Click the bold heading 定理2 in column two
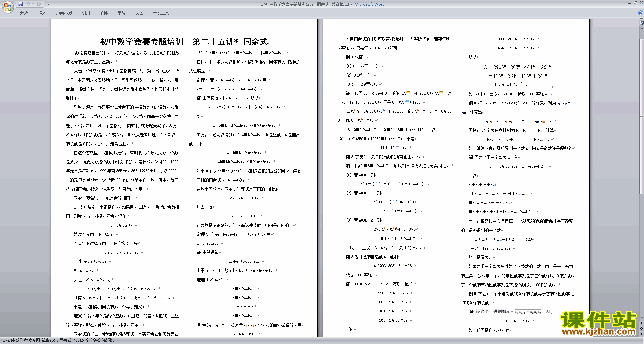This screenshot has height=344, width=644. click(x=202, y=80)
